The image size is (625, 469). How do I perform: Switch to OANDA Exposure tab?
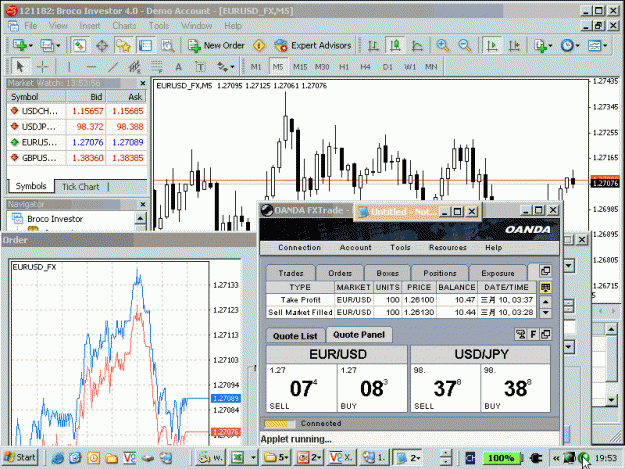point(498,273)
